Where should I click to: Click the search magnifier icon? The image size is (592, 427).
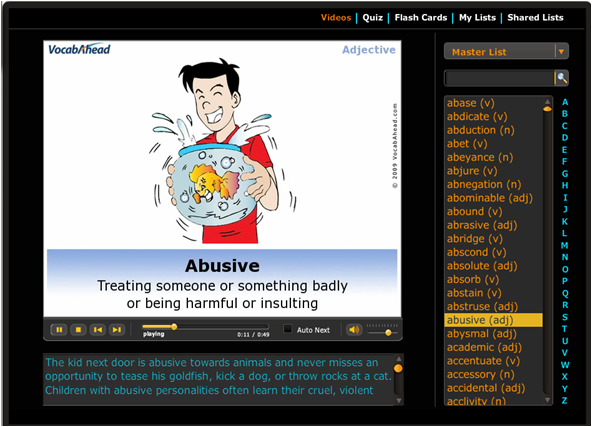pos(562,78)
